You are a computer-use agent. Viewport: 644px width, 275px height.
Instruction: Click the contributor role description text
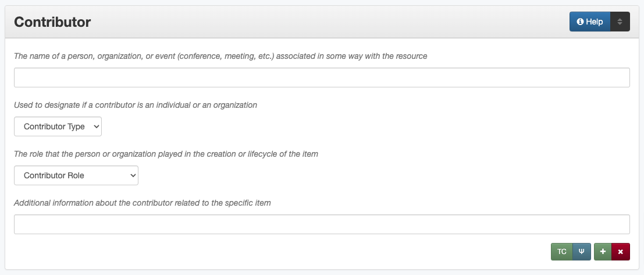pos(166,154)
